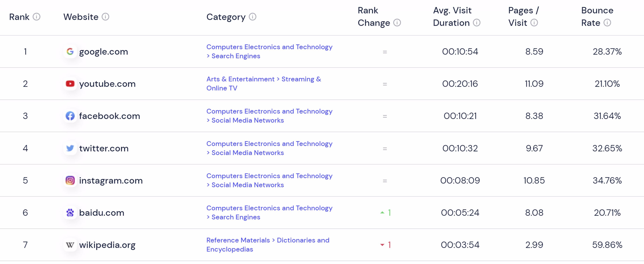
Task: Click the YouTube favicon
Action: click(x=70, y=84)
